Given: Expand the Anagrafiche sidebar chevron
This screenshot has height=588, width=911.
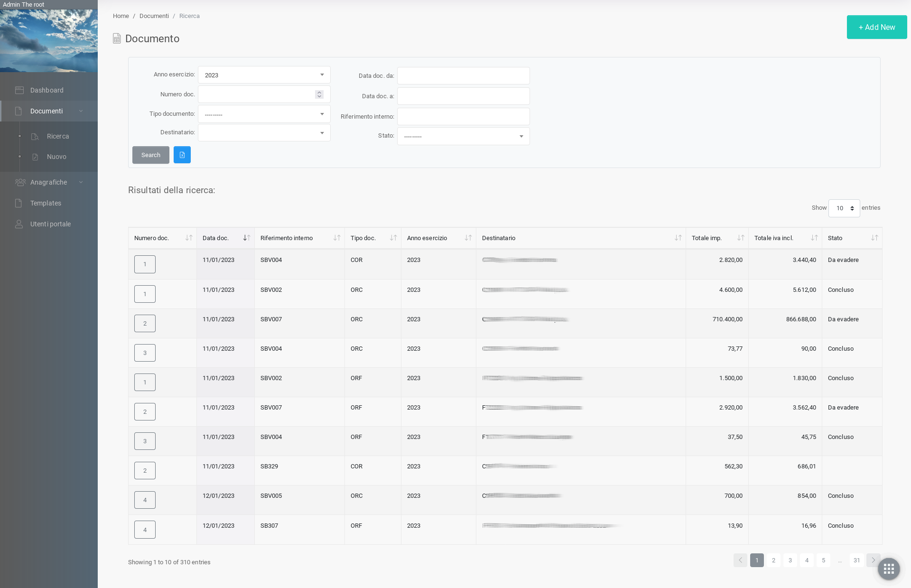Looking at the screenshot, I should [x=81, y=182].
